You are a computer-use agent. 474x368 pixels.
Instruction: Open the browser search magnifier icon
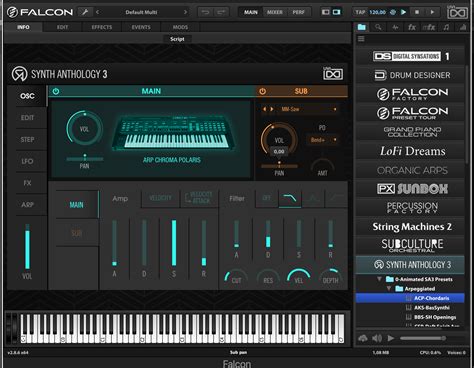tap(378, 27)
